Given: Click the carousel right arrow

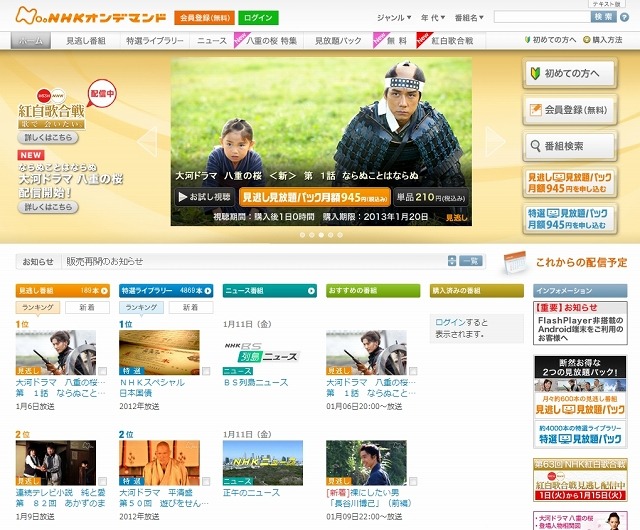Looking at the screenshot, I should [x=495, y=141].
